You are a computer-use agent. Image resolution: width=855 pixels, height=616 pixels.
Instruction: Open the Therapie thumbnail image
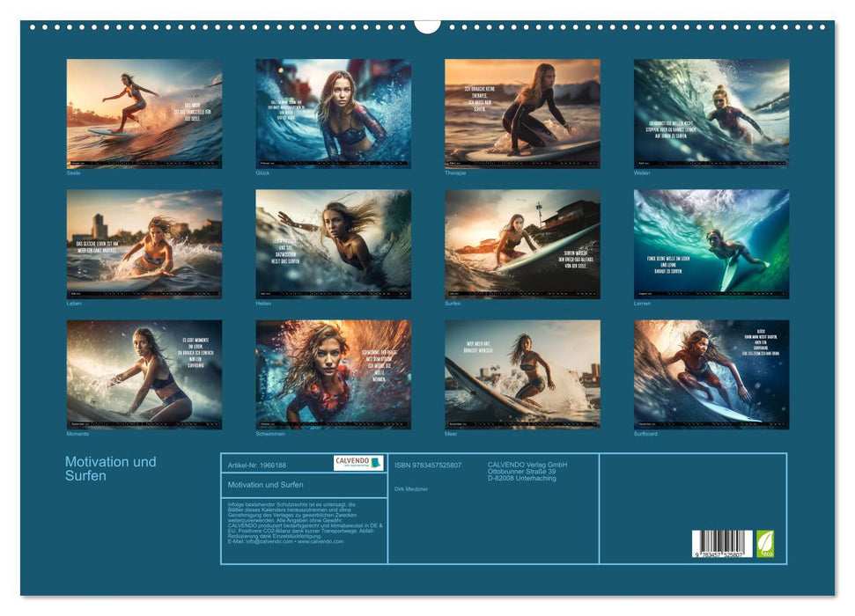(x=522, y=114)
